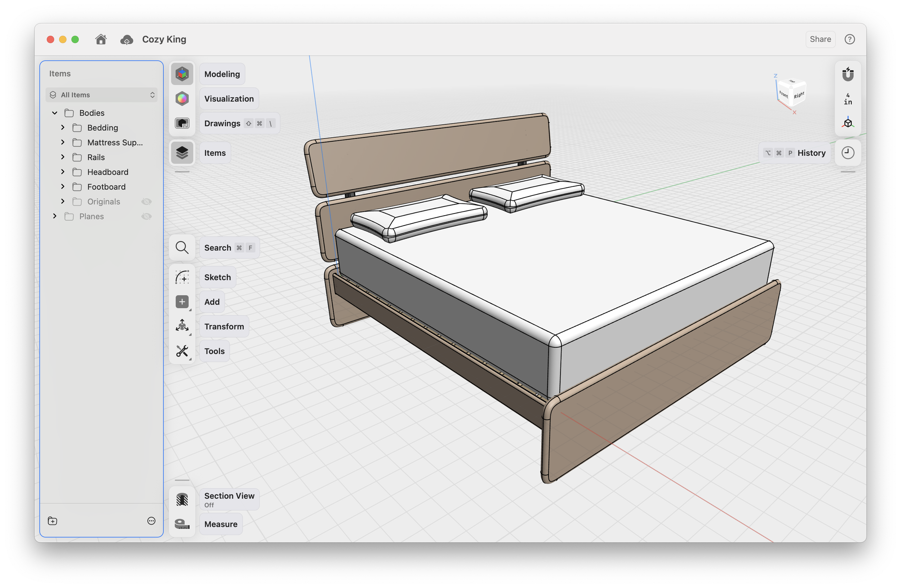Click the snapping magnet icon

pyautogui.click(x=848, y=74)
